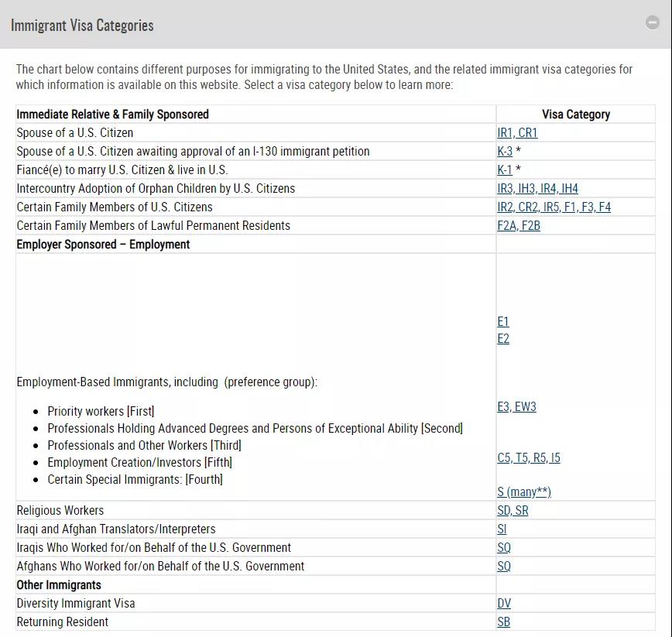Screen dimensions: 672x637
Task: Click the Immigrant Visa Categories header
Action: pos(82,26)
